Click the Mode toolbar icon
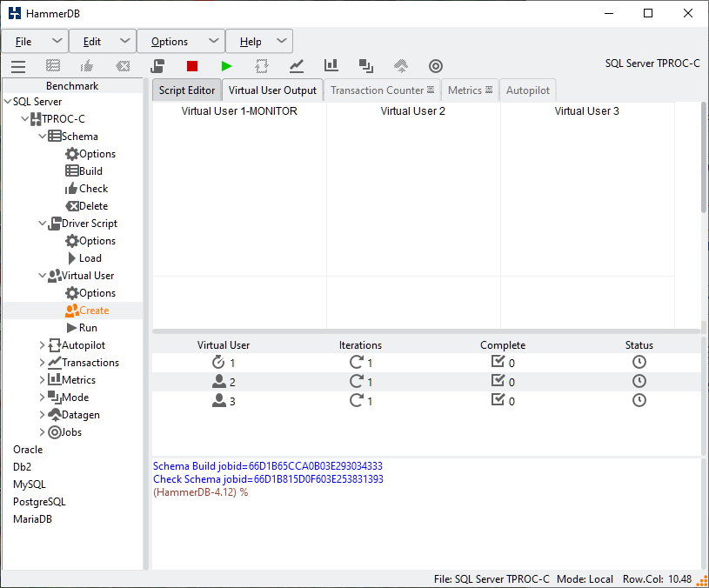This screenshot has width=709, height=588. point(365,66)
